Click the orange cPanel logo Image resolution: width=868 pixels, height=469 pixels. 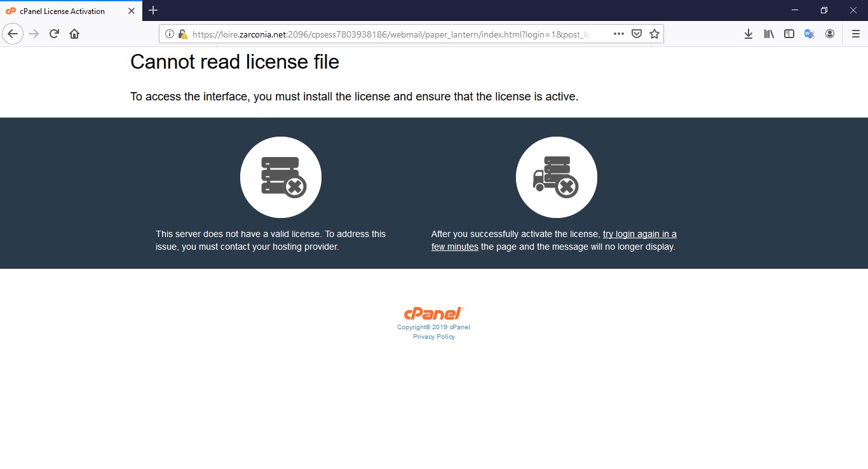click(434, 313)
